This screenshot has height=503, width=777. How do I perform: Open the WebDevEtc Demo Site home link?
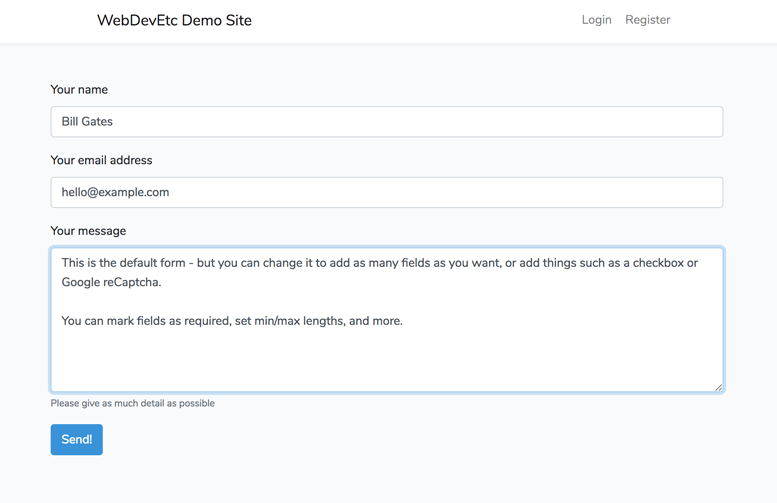click(x=174, y=20)
